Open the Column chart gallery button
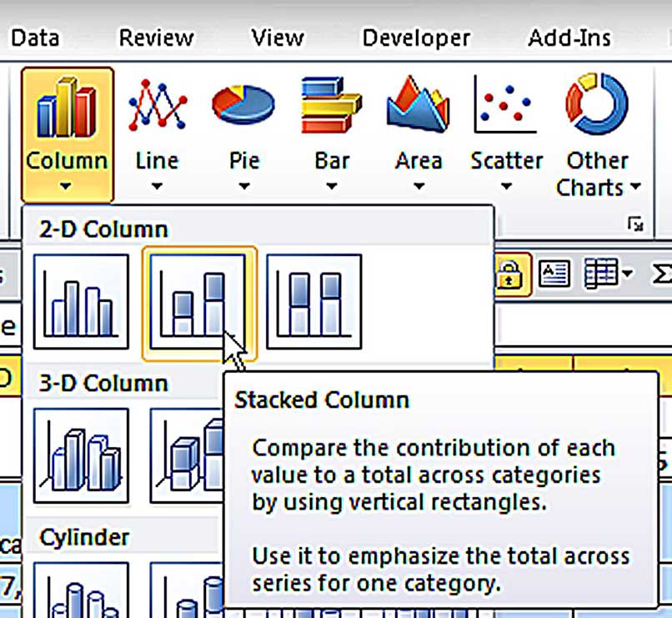672x618 pixels. tap(68, 134)
